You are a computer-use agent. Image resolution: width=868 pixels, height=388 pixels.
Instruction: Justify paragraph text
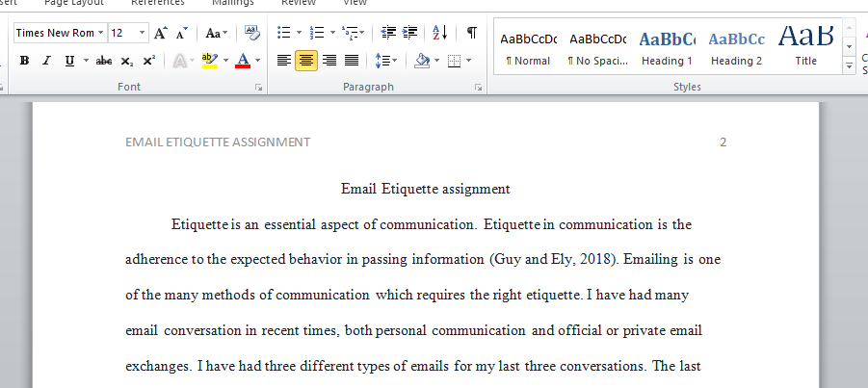352,61
